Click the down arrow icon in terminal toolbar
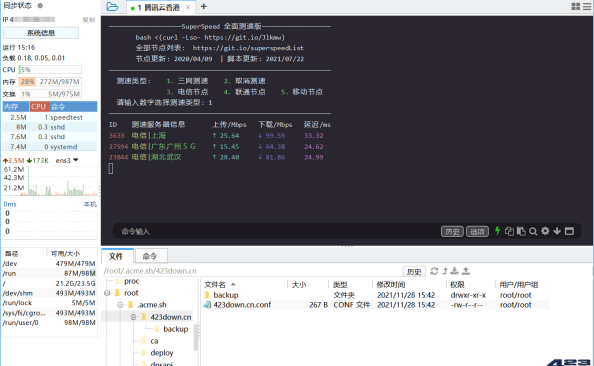 click(557, 231)
